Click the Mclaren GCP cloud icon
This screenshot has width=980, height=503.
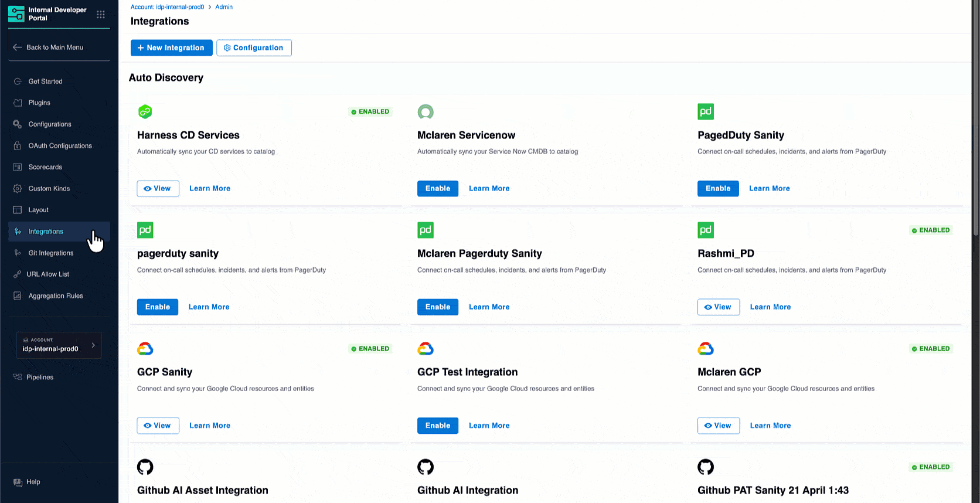coord(706,349)
